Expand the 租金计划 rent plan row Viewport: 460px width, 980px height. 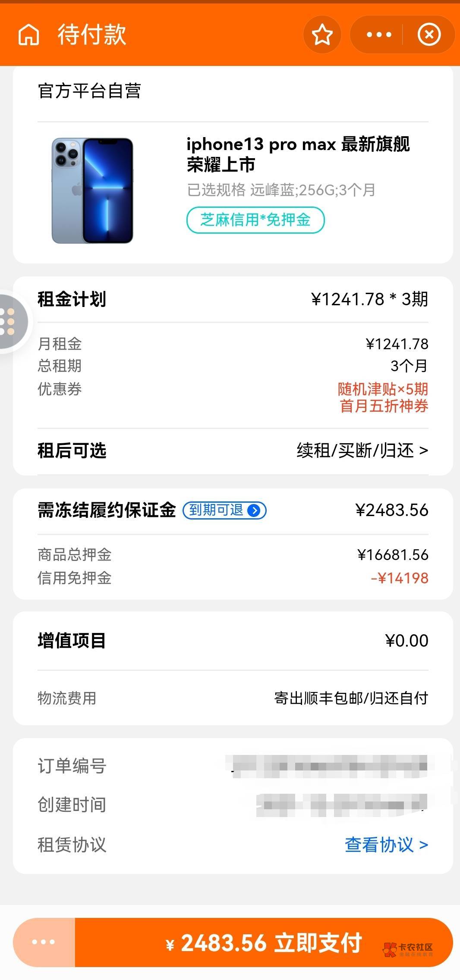click(x=233, y=299)
